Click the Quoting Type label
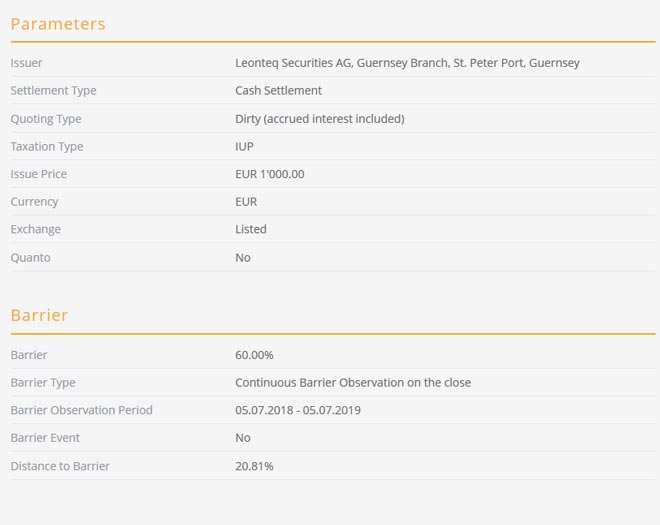Viewport: 660px width, 525px height. click(46, 119)
